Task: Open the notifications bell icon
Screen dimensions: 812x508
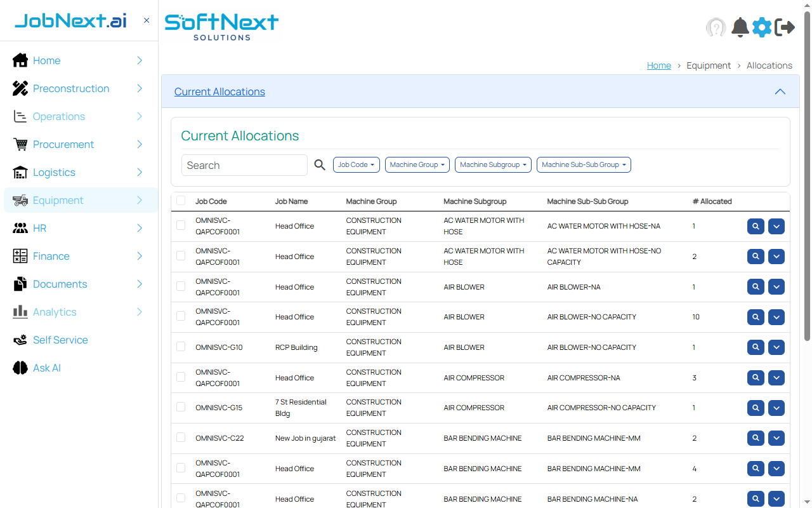Action: (x=740, y=27)
